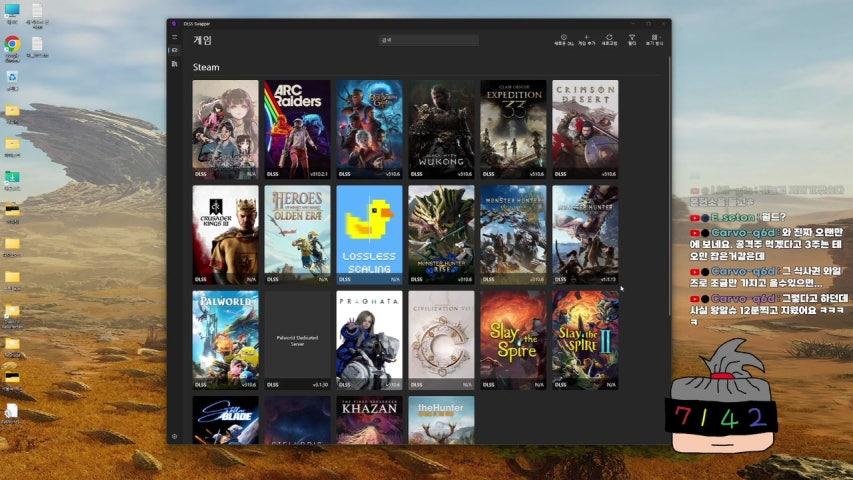Open the text document beside Chrome shortcut
Screen dimensions: 853x480
37,47
